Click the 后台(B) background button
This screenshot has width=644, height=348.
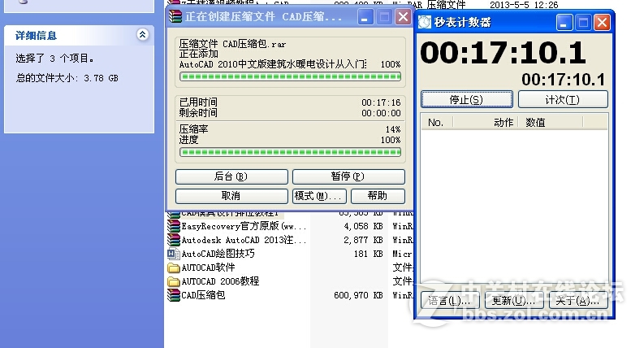[231, 176]
